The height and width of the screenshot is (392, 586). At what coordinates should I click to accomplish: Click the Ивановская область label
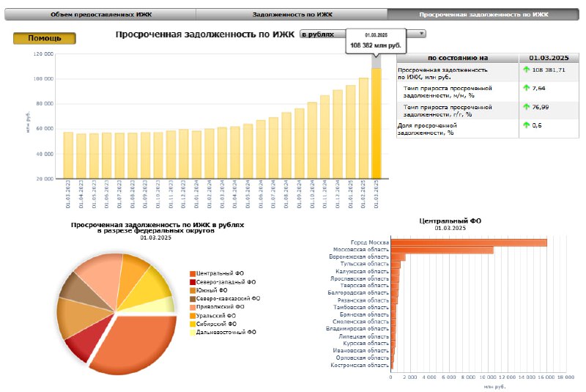361,351
